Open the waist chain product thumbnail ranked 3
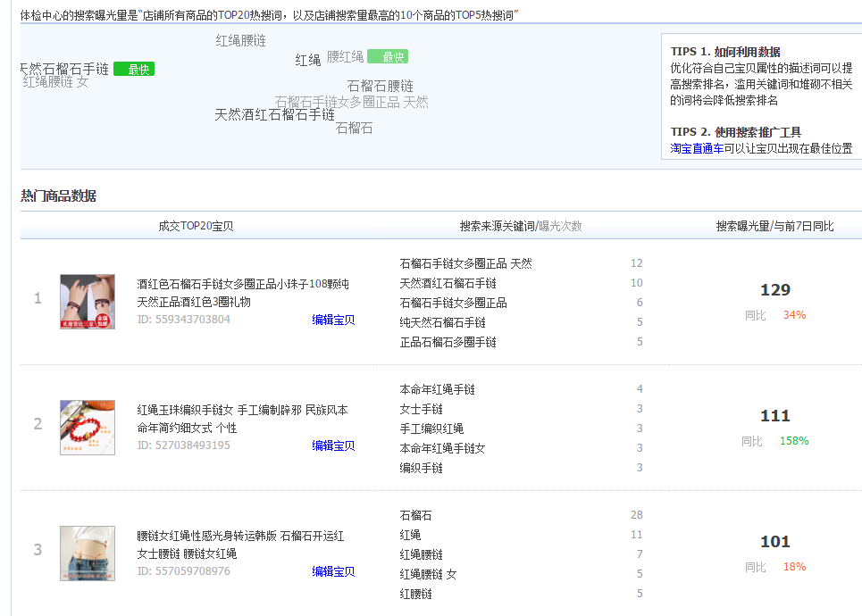 pyautogui.click(x=88, y=554)
